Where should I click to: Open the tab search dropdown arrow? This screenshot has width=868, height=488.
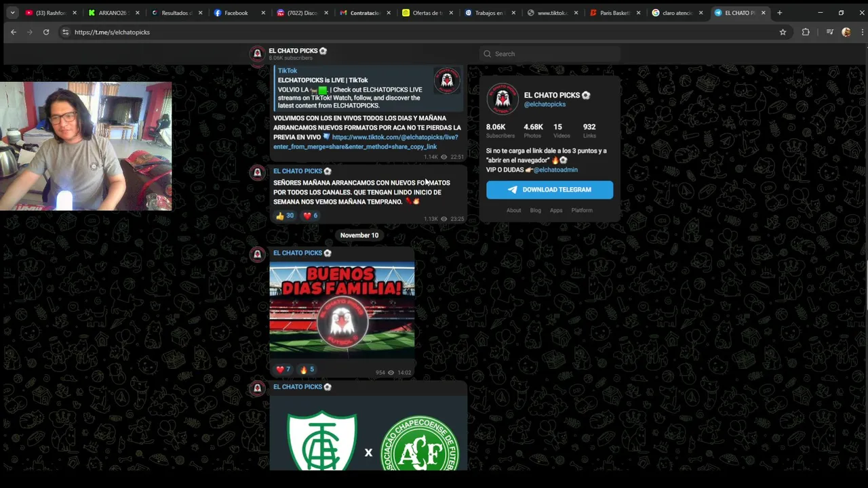click(12, 13)
